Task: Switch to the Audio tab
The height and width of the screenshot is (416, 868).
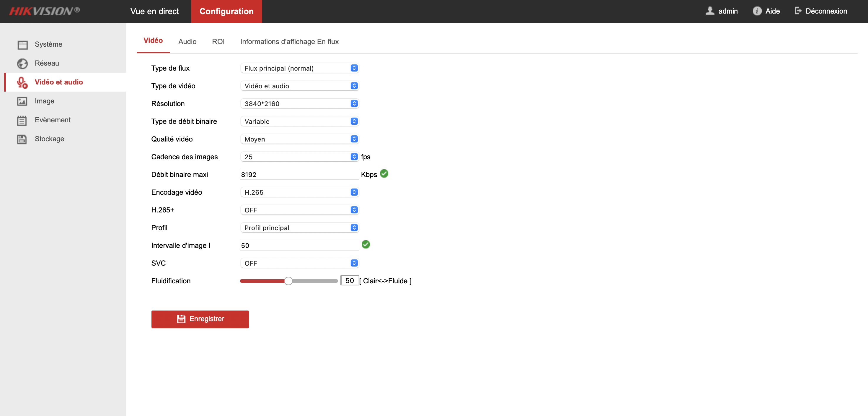Action: click(x=187, y=41)
